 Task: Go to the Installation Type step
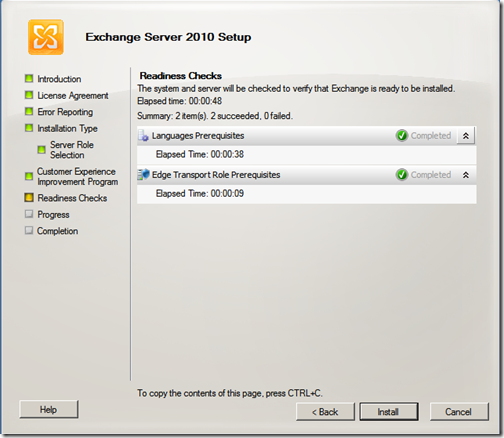point(67,128)
